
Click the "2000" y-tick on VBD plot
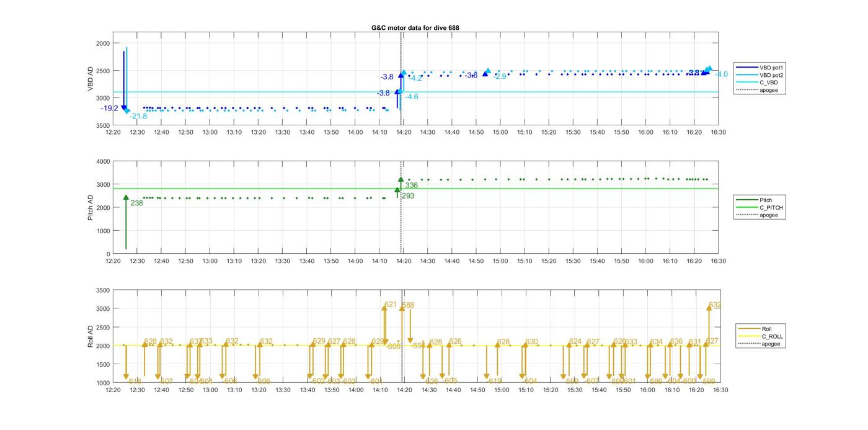point(102,43)
